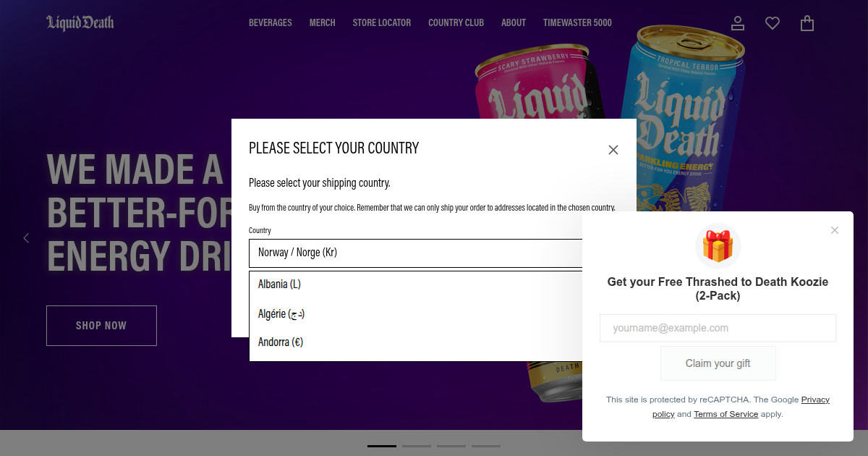Open the Country Club menu
Viewport: 868px width, 456px height.
coord(456,22)
